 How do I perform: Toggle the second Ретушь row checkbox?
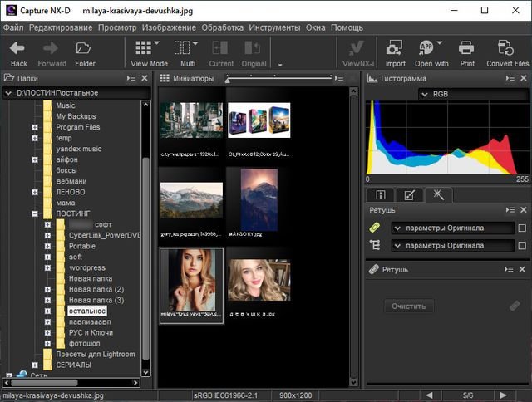coord(521,246)
